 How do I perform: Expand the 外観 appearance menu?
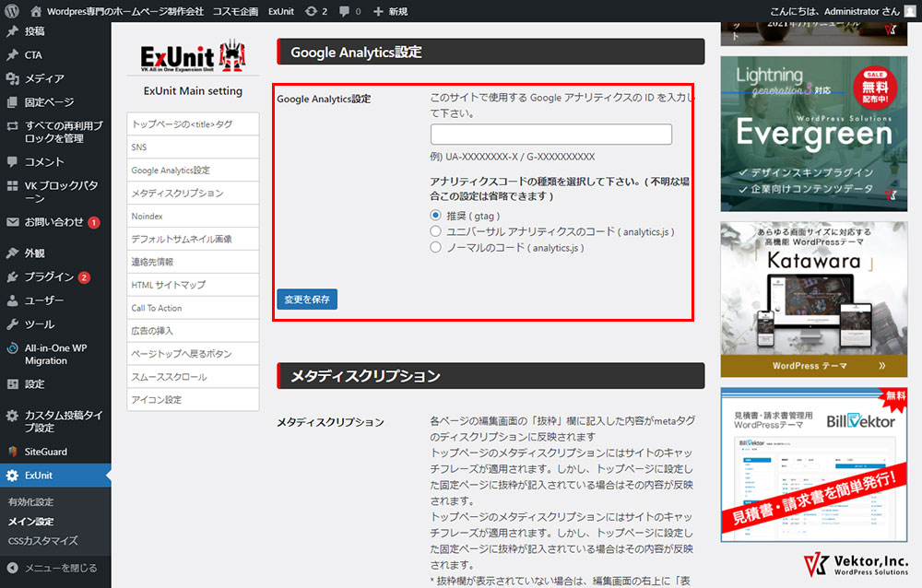tap(34, 253)
